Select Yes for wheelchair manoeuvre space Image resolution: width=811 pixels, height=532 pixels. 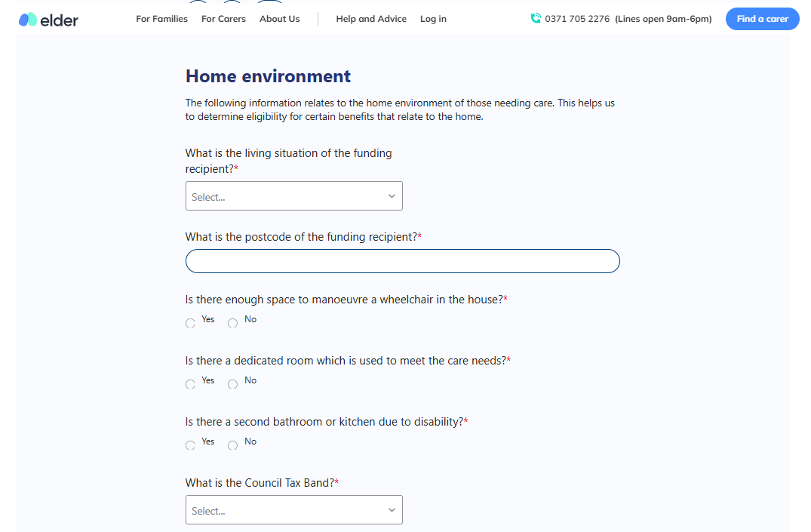pyautogui.click(x=190, y=323)
